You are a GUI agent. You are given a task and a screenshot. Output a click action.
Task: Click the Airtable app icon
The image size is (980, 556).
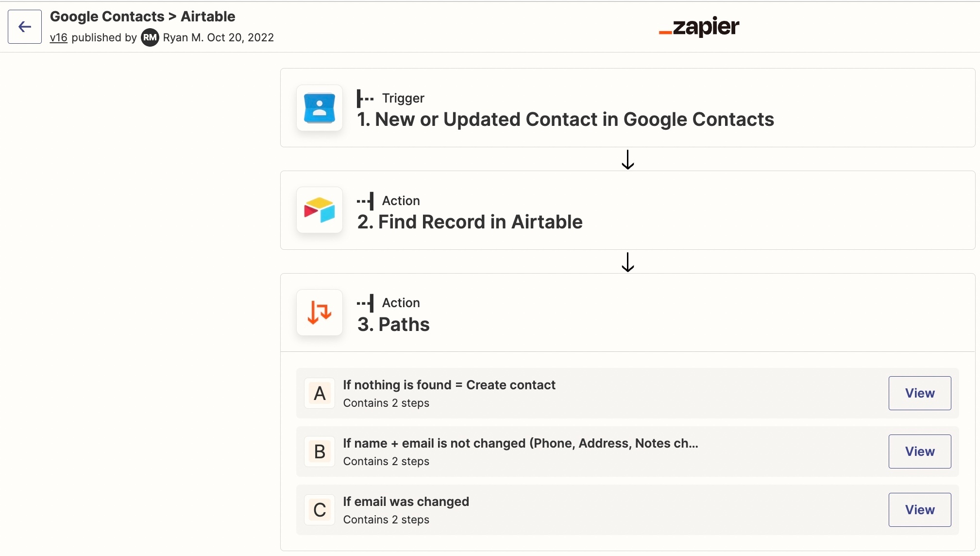point(320,210)
